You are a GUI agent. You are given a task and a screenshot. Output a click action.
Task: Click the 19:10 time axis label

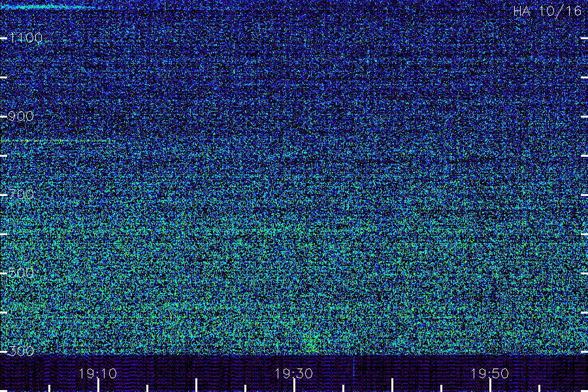98,373
